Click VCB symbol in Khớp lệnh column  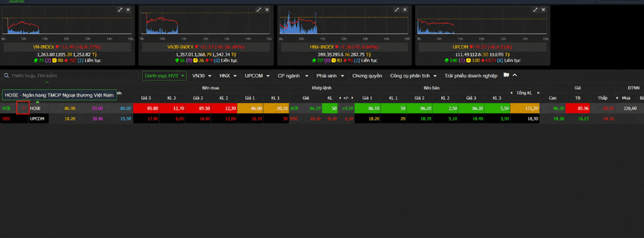tap(295, 108)
